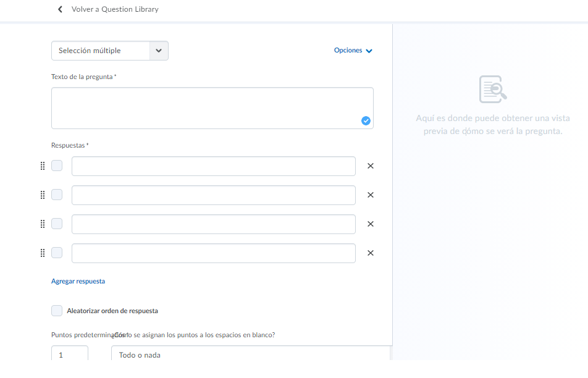
Task: Enable Aleatorizar orden de respuesta
Action: point(57,311)
